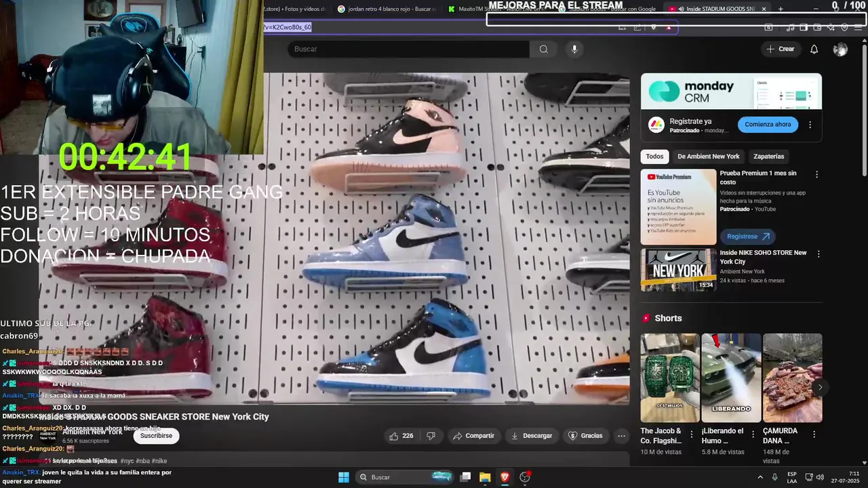Activate voice search microphone on YouTube
This screenshot has height=488, width=868.
(574, 49)
